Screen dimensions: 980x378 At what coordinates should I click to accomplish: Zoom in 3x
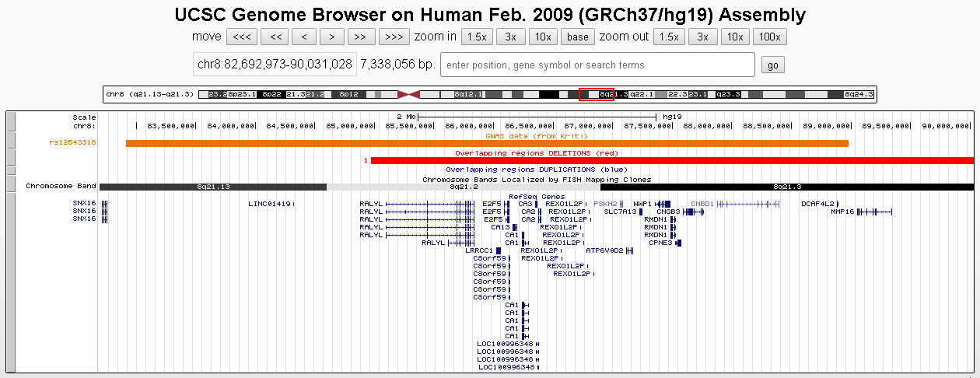click(510, 37)
